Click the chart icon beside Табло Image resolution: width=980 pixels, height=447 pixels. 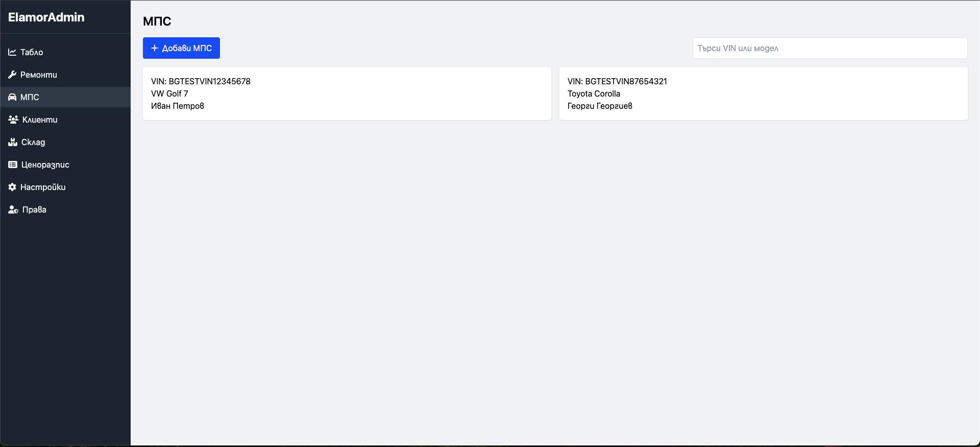click(12, 52)
